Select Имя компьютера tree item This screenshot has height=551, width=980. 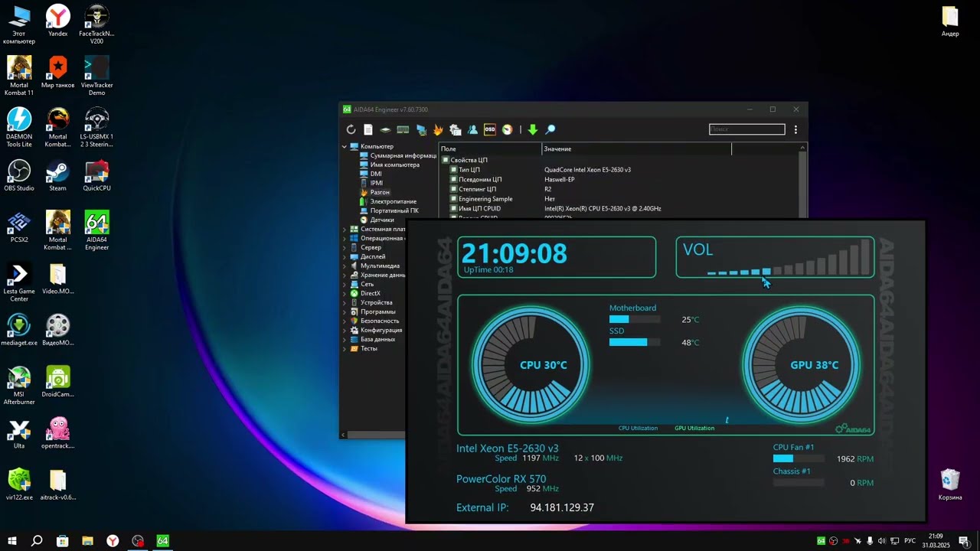tap(389, 165)
